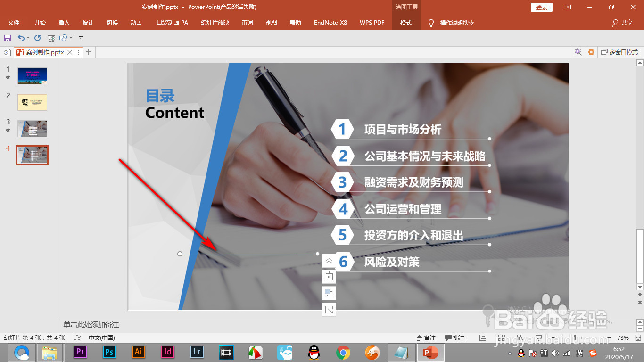Open the three-dot menu on document tab
The height and width of the screenshot is (362, 644).
78,52
